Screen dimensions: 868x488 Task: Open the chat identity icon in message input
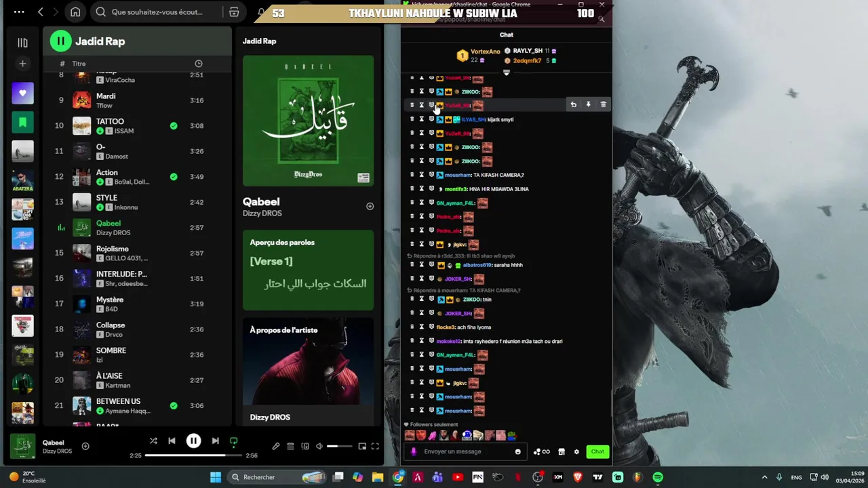pos(414,451)
